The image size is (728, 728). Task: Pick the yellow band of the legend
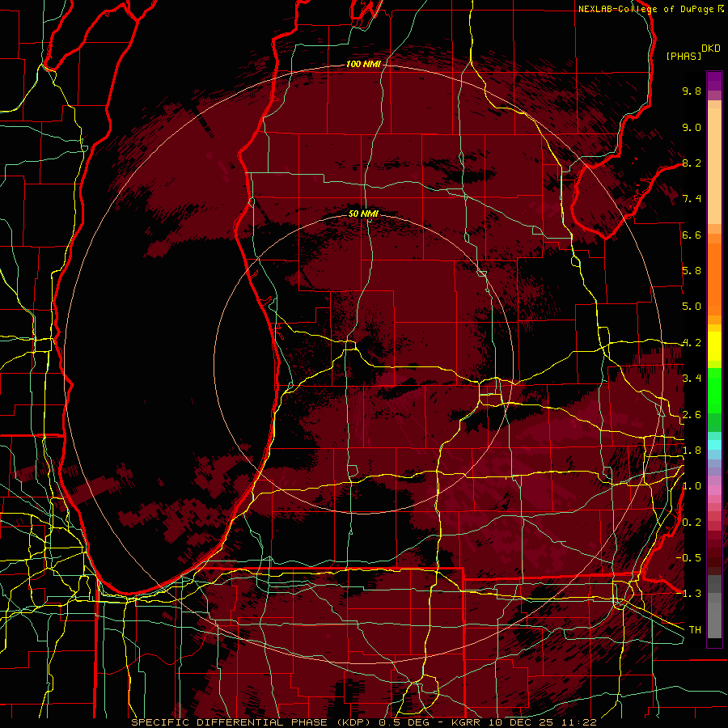(714, 346)
